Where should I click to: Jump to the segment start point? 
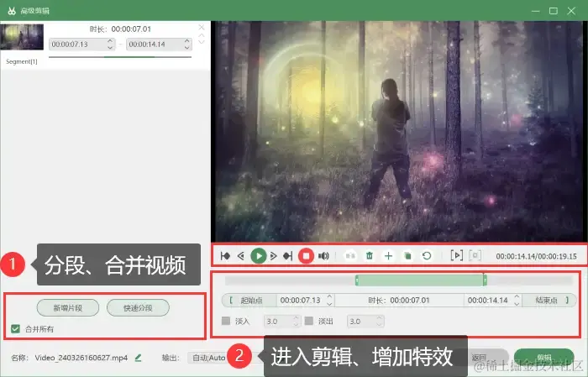[225, 256]
